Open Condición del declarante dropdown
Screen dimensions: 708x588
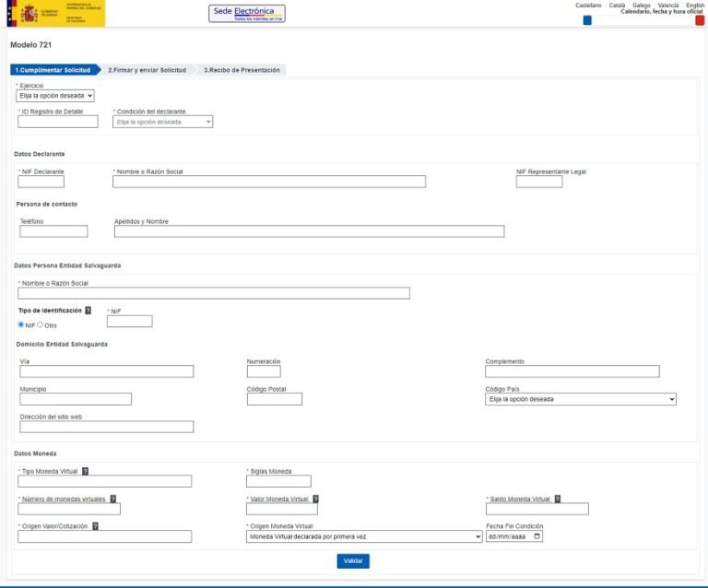(x=163, y=122)
